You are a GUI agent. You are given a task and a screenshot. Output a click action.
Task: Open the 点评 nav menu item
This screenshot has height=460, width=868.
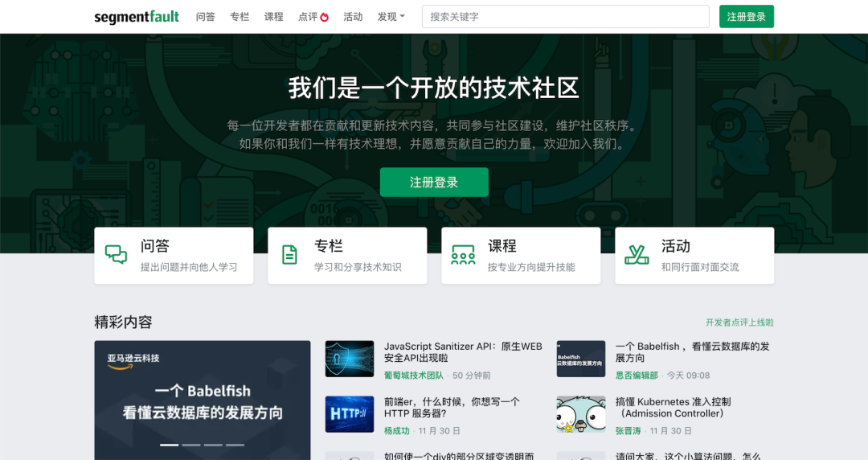308,17
